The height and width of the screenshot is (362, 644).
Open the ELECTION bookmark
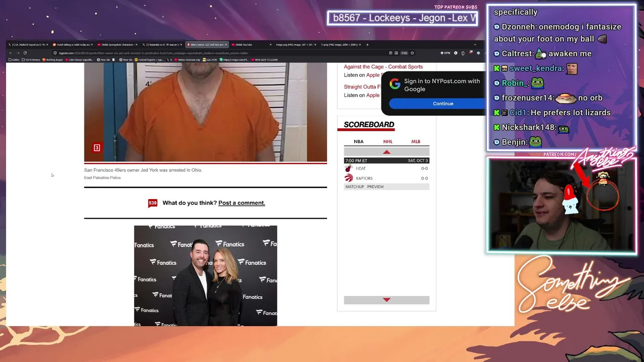(x=210, y=60)
